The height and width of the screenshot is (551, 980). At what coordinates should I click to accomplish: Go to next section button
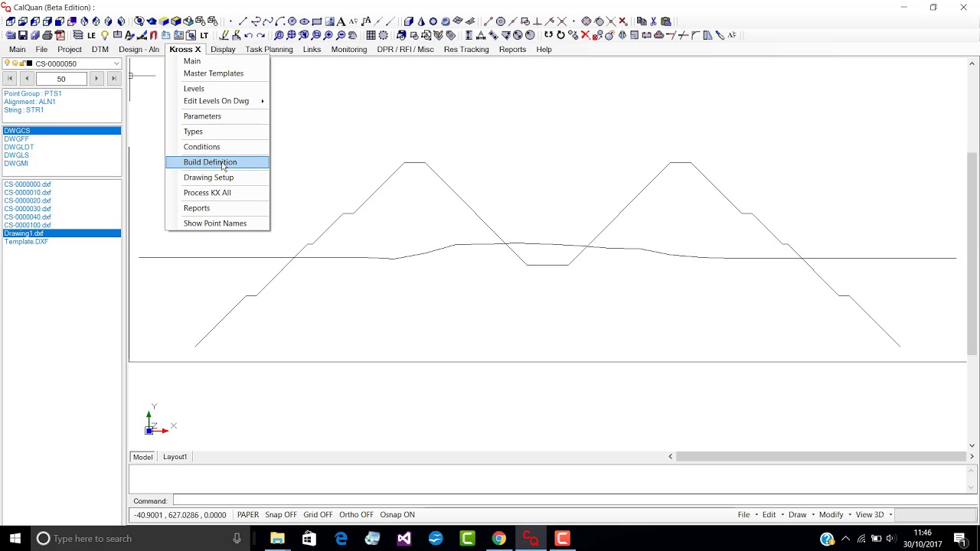click(x=96, y=78)
